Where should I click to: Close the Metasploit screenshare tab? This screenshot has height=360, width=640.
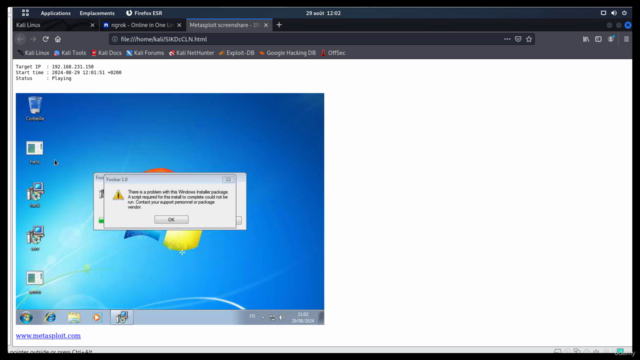tap(266, 25)
